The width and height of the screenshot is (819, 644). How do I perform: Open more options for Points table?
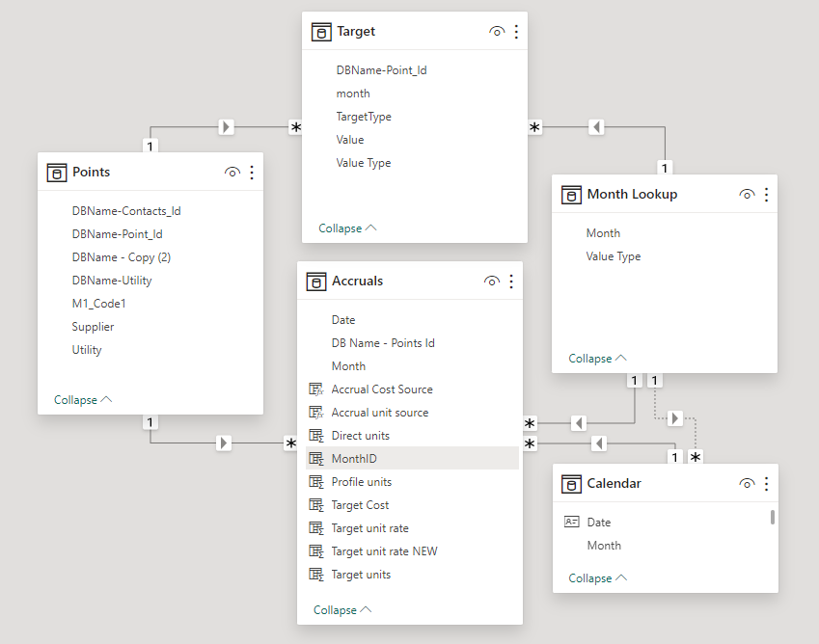point(252,173)
